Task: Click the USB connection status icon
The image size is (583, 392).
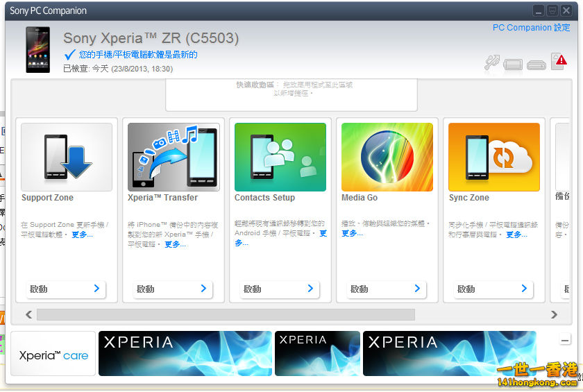Action: pos(491,63)
